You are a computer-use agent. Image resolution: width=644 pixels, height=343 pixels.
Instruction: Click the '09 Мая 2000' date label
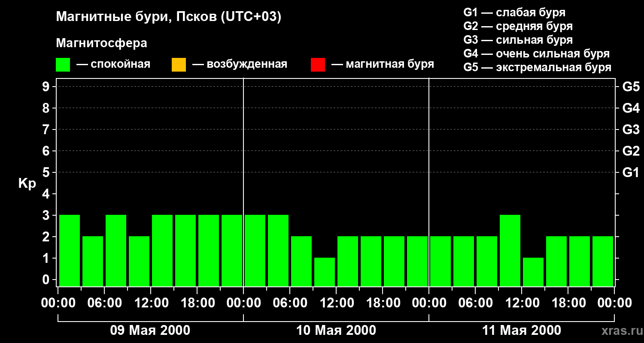point(150,331)
